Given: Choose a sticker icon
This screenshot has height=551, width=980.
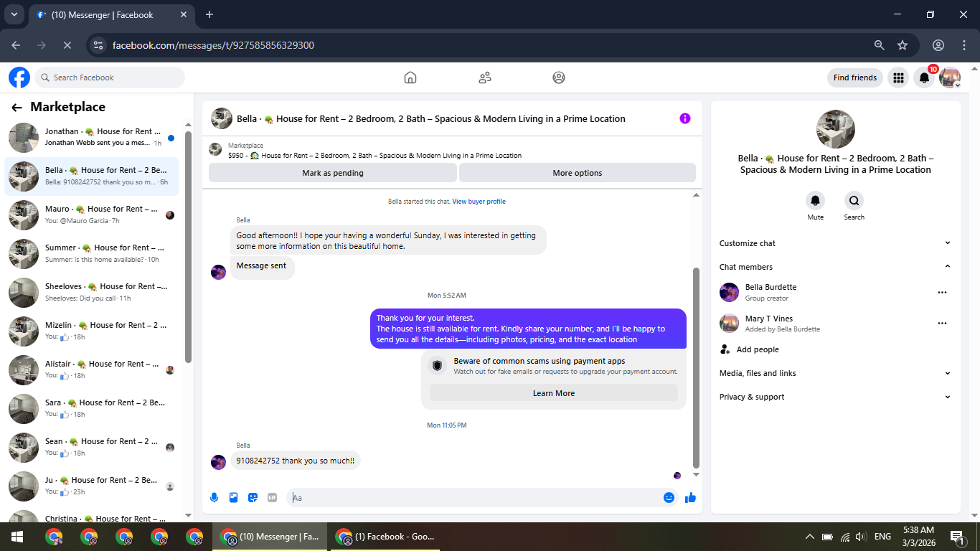Looking at the screenshot, I should 253,498.
